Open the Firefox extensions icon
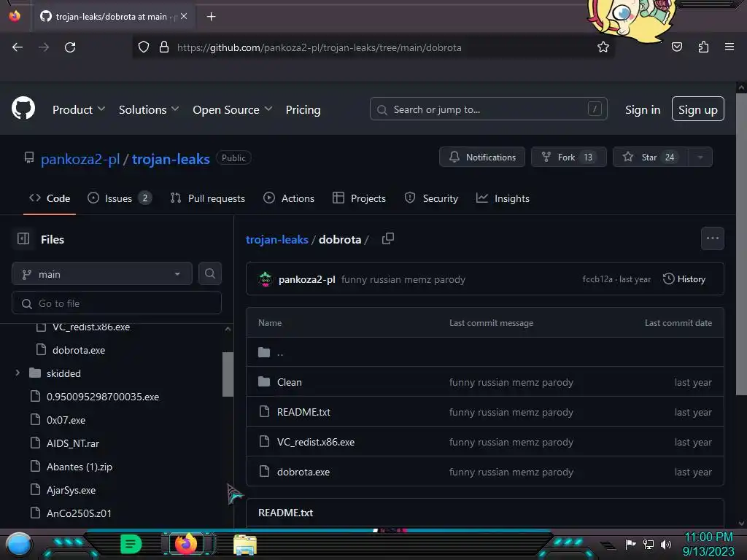Viewport: 747px width, 560px height. pyautogui.click(x=703, y=47)
